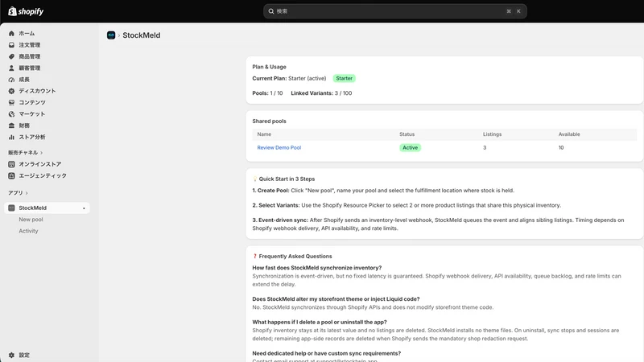This screenshot has width=644, height=362.
Task: Open New pool sub-item
Action: click(31, 219)
